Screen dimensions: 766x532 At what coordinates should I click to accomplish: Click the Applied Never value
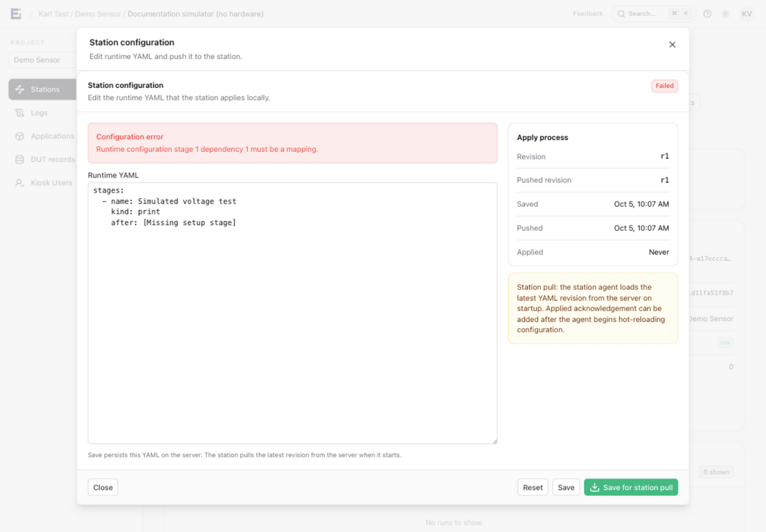659,252
